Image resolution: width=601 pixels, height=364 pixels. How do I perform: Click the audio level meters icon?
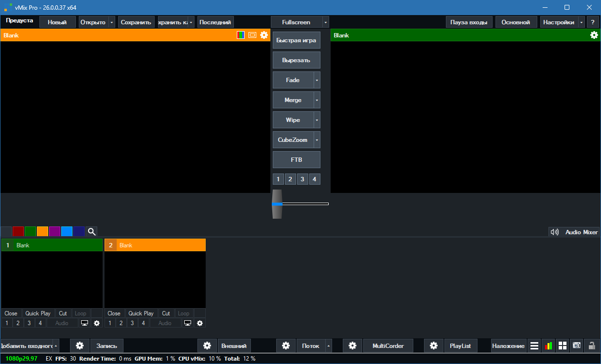[548, 346]
